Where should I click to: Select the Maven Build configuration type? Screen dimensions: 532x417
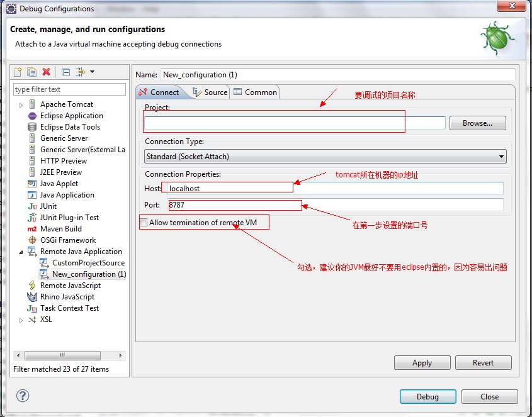click(60, 229)
